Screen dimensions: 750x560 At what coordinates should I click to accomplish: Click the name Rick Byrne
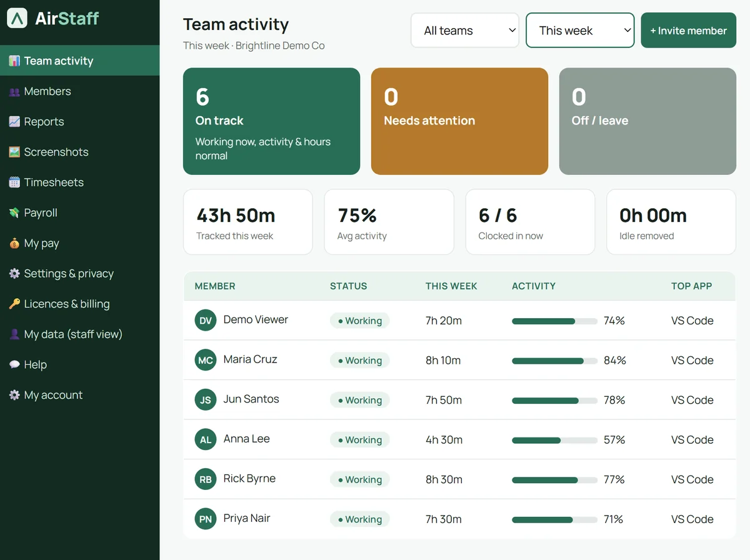coord(249,479)
